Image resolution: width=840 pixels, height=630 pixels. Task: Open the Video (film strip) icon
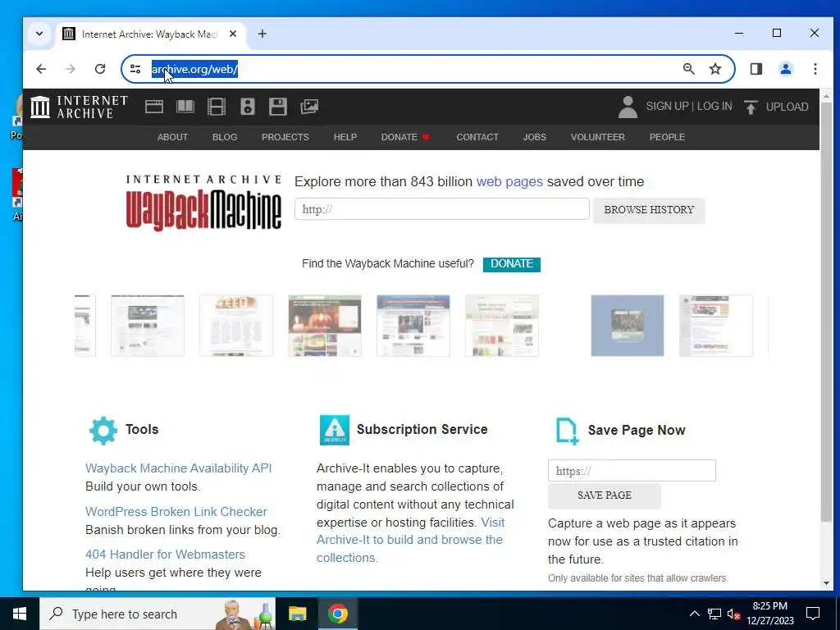(217, 107)
